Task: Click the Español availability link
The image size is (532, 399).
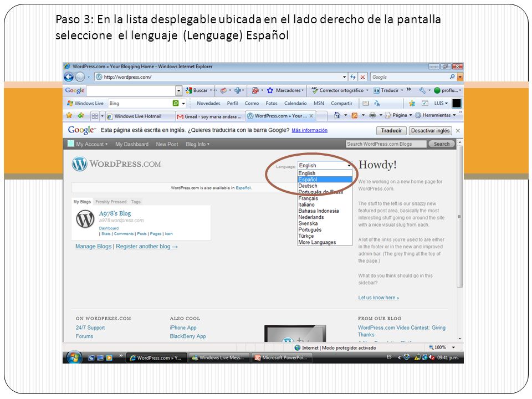Action: pyautogui.click(x=243, y=188)
